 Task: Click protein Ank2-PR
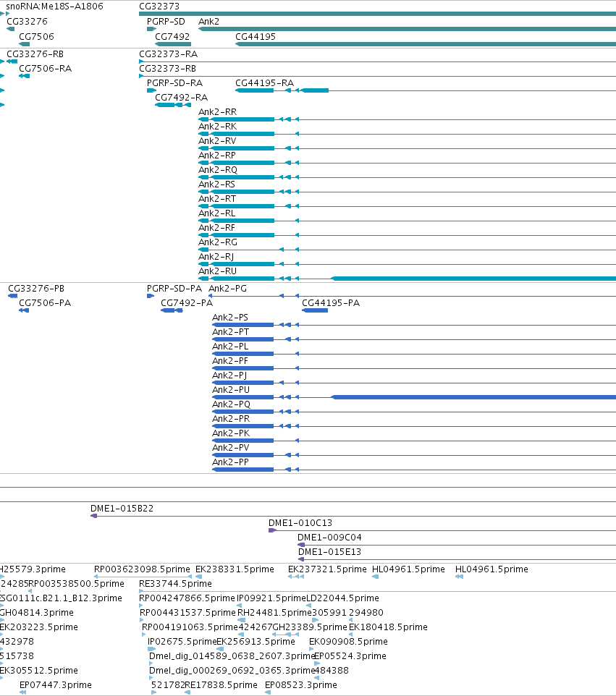click(231, 419)
